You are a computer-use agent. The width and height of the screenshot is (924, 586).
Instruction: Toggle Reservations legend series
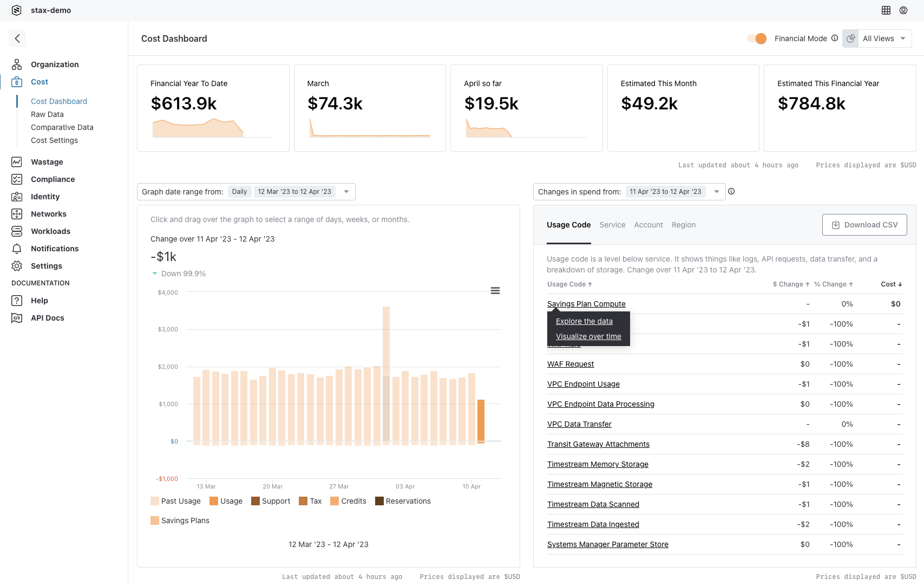pyautogui.click(x=403, y=501)
